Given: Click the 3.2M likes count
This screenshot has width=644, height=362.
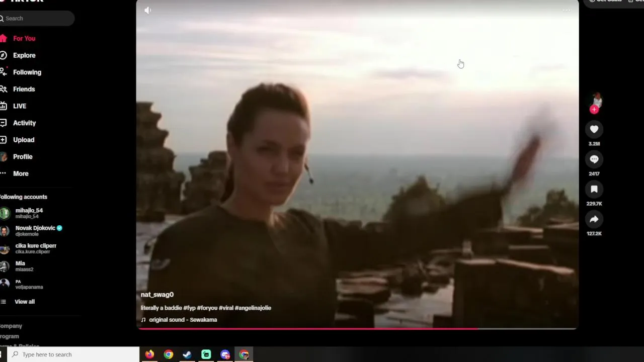Looking at the screenshot, I should coord(594,144).
